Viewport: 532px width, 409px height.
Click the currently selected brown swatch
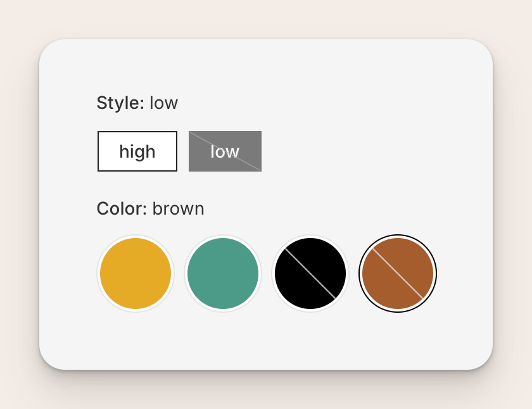point(398,274)
